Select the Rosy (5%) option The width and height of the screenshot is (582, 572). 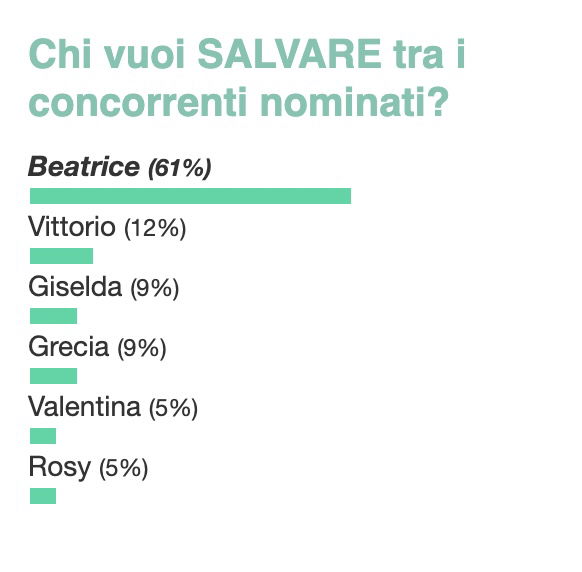(88, 467)
